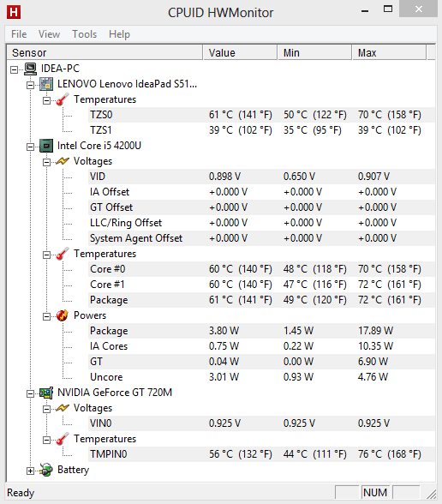Open the Tools menu
The width and height of the screenshot is (442, 504).
(84, 34)
